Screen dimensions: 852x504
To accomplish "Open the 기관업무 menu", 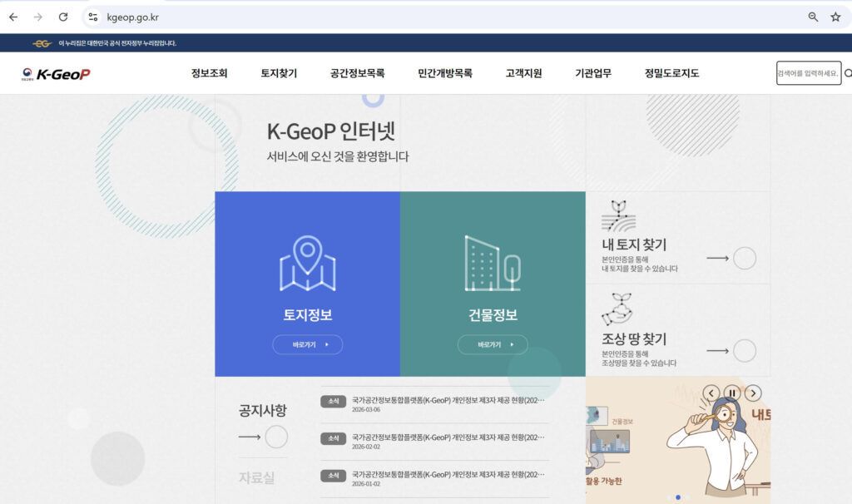I will 593,73.
